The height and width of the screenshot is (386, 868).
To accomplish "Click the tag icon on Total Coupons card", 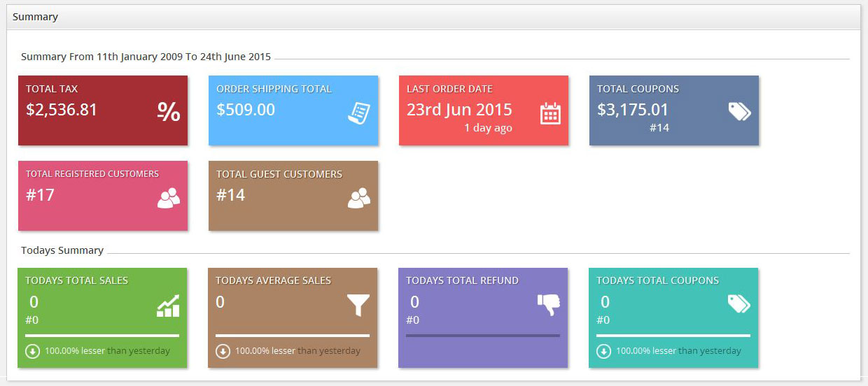I will click(740, 111).
